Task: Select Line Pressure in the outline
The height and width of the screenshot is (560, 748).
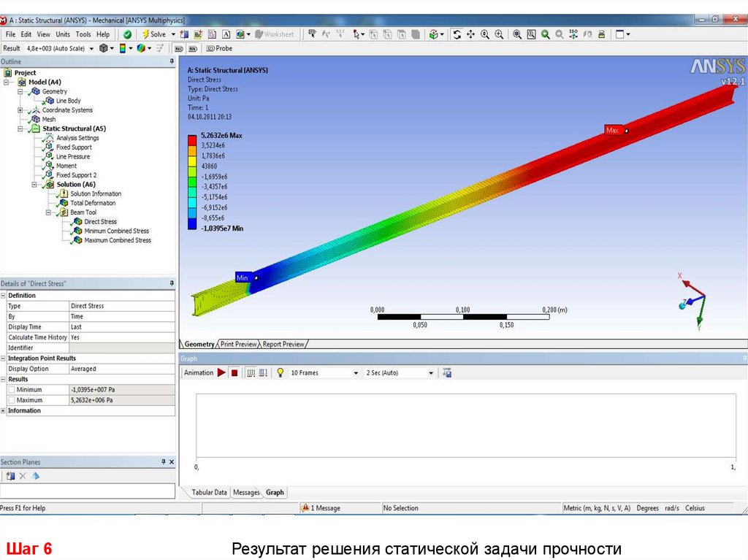Action: (x=72, y=156)
